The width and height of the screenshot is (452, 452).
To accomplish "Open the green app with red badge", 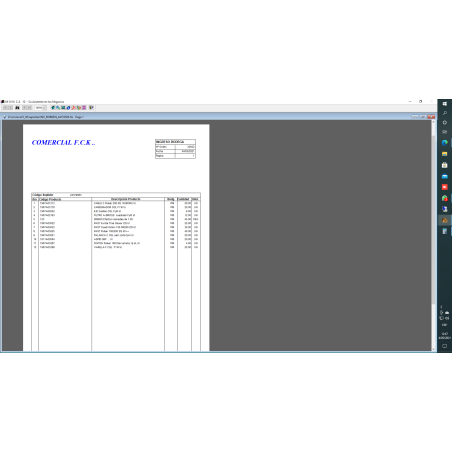I will (x=445, y=198).
